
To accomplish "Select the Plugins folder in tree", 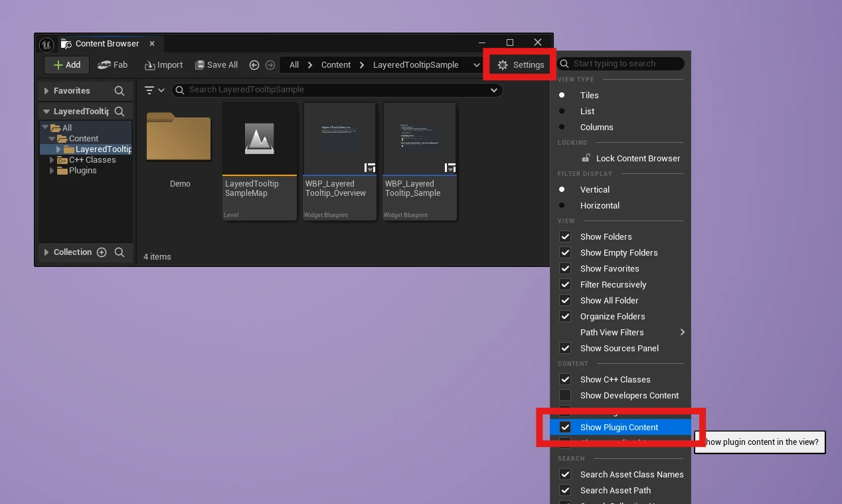I will tap(82, 171).
